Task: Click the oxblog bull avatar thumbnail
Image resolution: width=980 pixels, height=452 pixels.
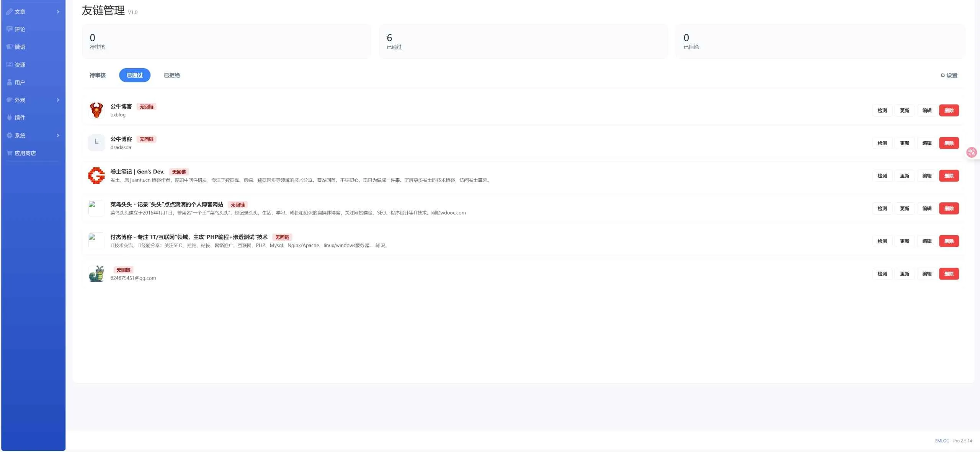Action: [96, 110]
